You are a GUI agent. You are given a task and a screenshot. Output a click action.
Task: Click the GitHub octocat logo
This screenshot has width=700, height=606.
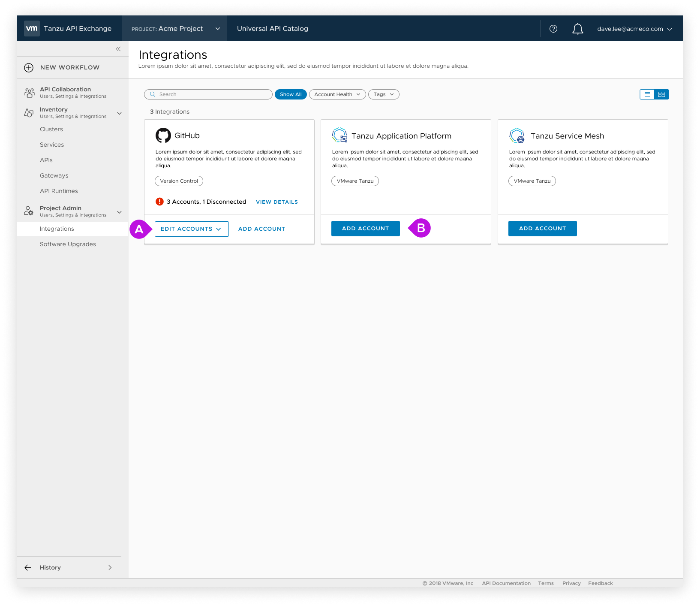pos(163,136)
